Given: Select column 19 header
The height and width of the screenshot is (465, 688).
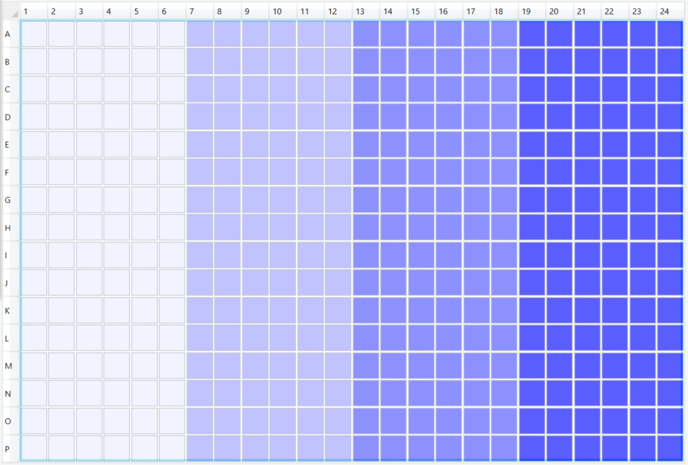Looking at the screenshot, I should (x=532, y=11).
